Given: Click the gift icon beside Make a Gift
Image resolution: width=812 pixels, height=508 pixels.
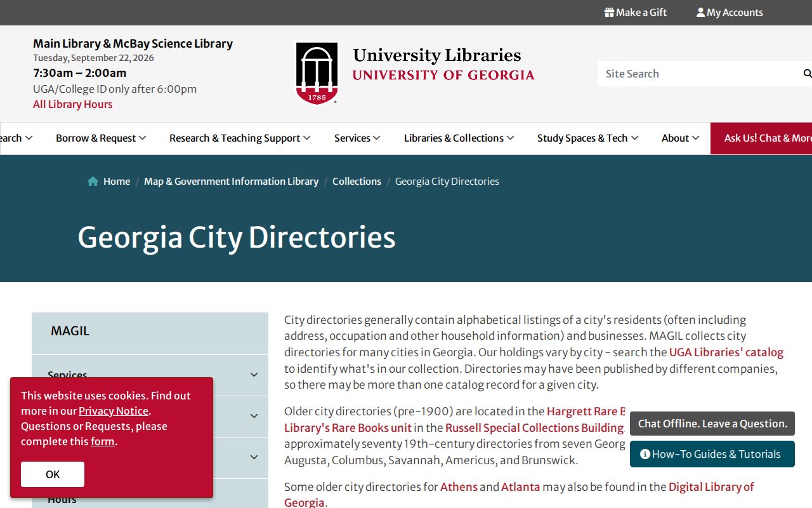Looking at the screenshot, I should [x=609, y=12].
